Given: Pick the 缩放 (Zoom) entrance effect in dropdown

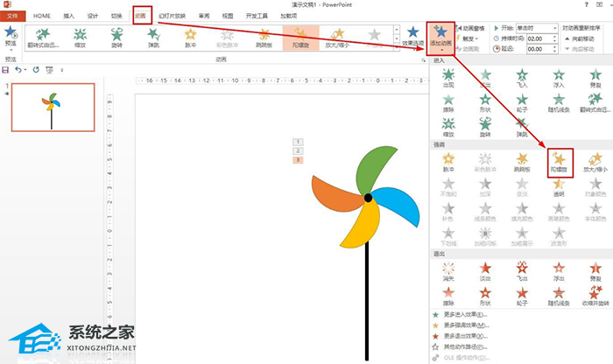Looking at the screenshot, I should [x=448, y=128].
